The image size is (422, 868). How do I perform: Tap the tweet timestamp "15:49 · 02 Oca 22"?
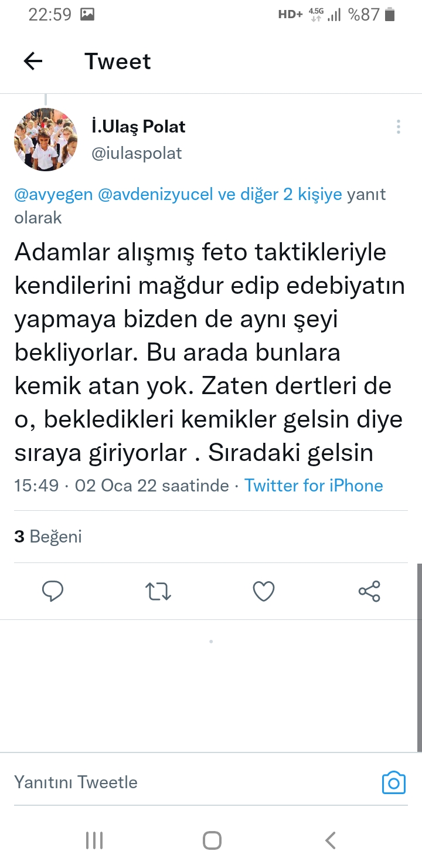coord(94,486)
